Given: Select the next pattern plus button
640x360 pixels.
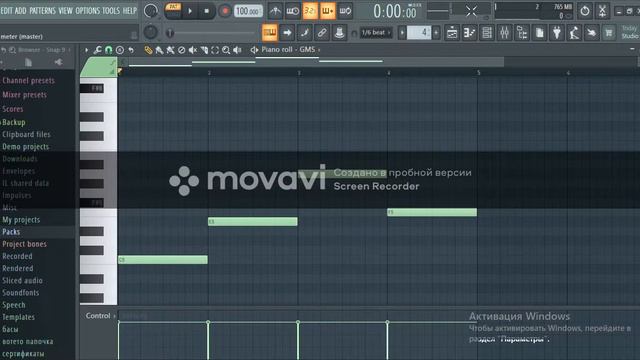Looking at the screenshot, I should pyautogui.click(x=436, y=33).
